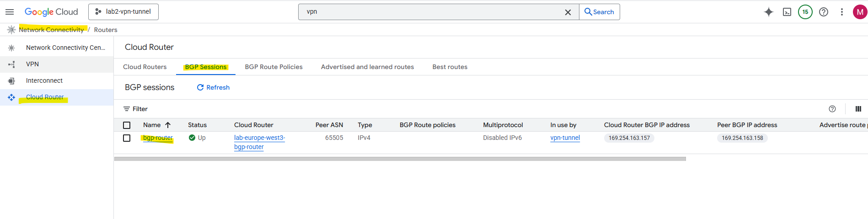Screen dimensions: 868x219
Task: Sort table by Name column arrow
Action: point(168,125)
